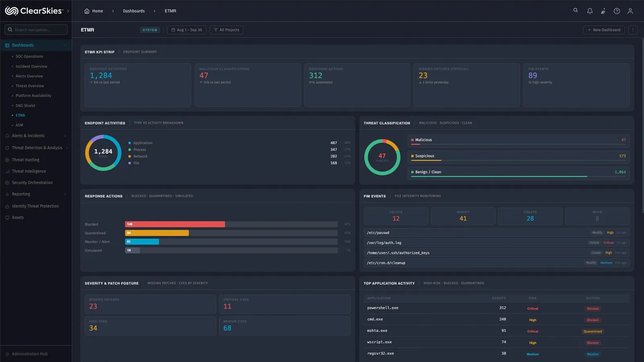
Task: Click Application legend in Endpoint Activities
Action: pos(143,143)
